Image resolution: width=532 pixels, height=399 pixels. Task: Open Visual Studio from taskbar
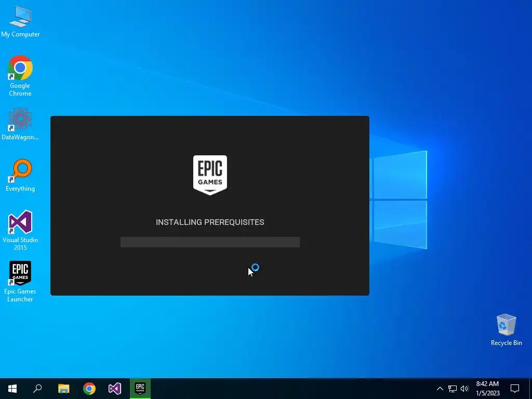pos(115,389)
